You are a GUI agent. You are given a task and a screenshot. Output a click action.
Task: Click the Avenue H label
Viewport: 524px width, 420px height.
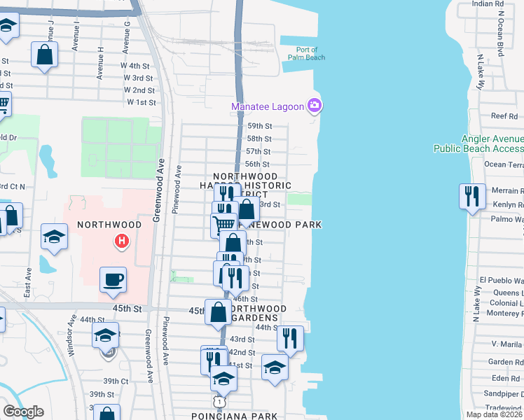(100, 64)
